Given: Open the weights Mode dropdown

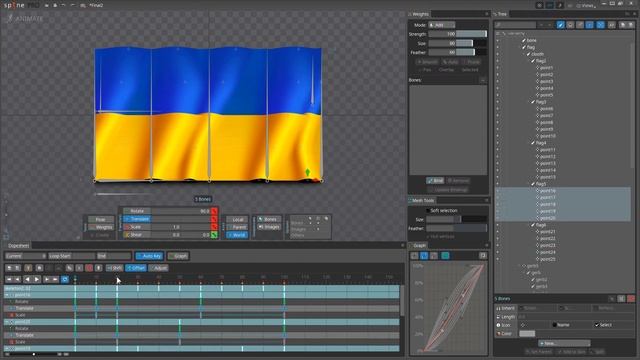Looking at the screenshot, I should [441, 25].
